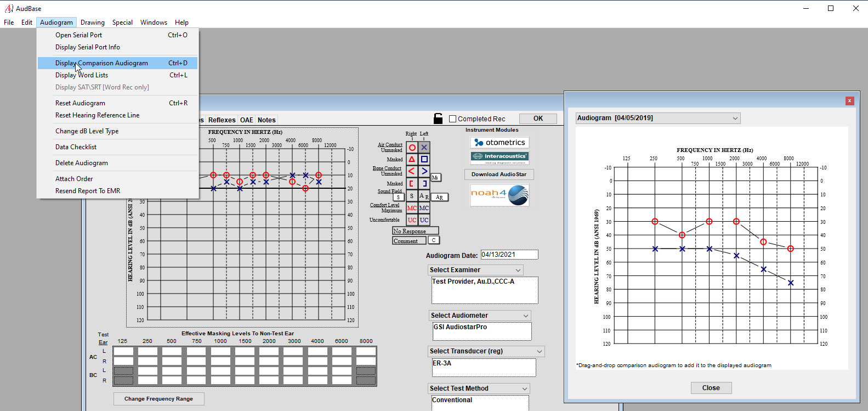Click the Download AudioStar button
868x411 pixels.
coord(499,174)
